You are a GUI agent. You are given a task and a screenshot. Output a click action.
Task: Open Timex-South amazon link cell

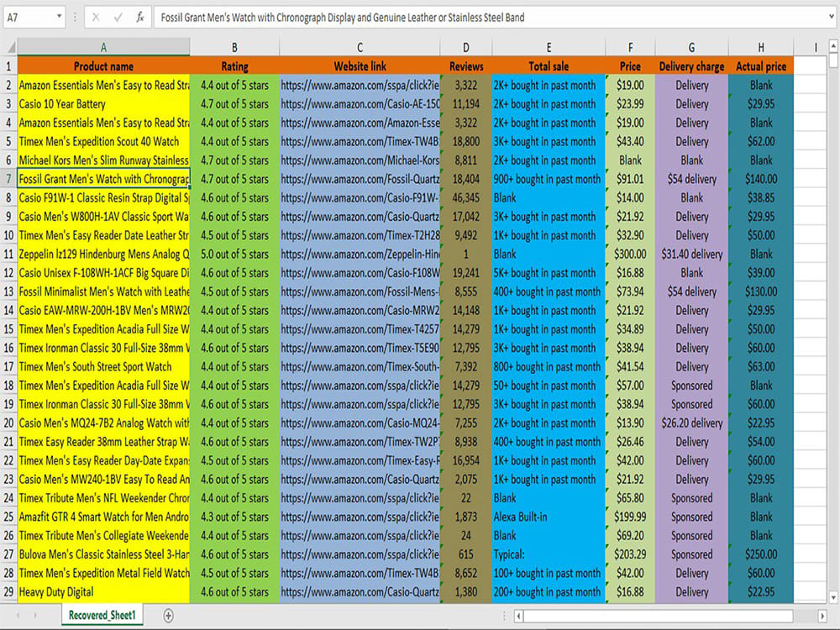point(360,367)
